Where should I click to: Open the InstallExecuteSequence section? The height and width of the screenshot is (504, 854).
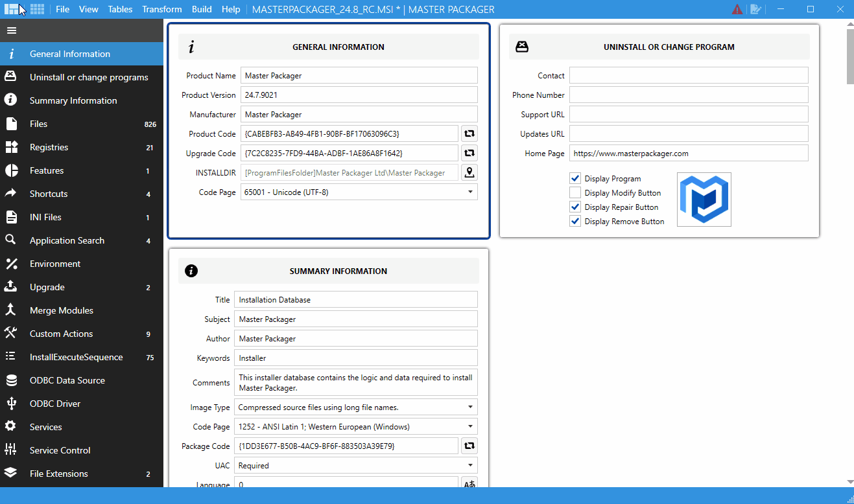(82, 357)
